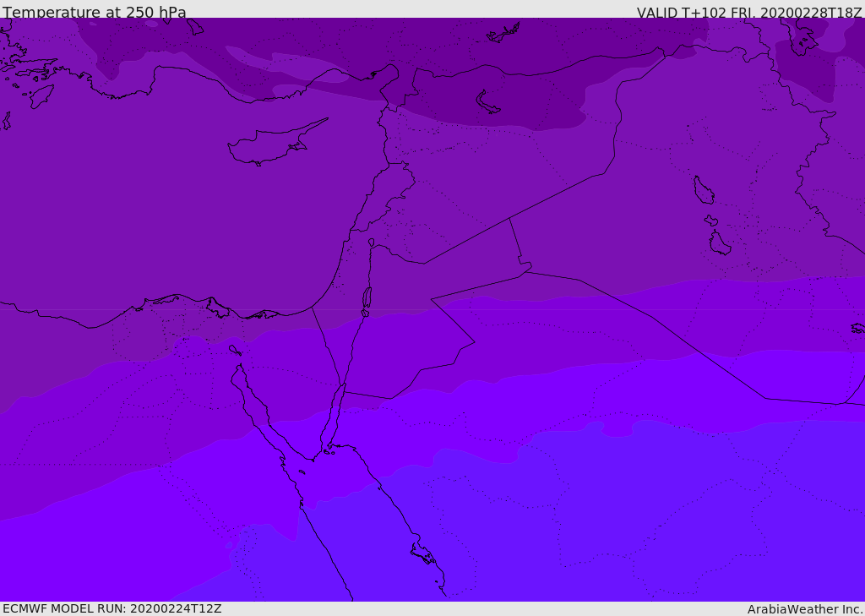The height and width of the screenshot is (616, 865).
Task: Click the island of Cyprus on the map
Action: 277,143
